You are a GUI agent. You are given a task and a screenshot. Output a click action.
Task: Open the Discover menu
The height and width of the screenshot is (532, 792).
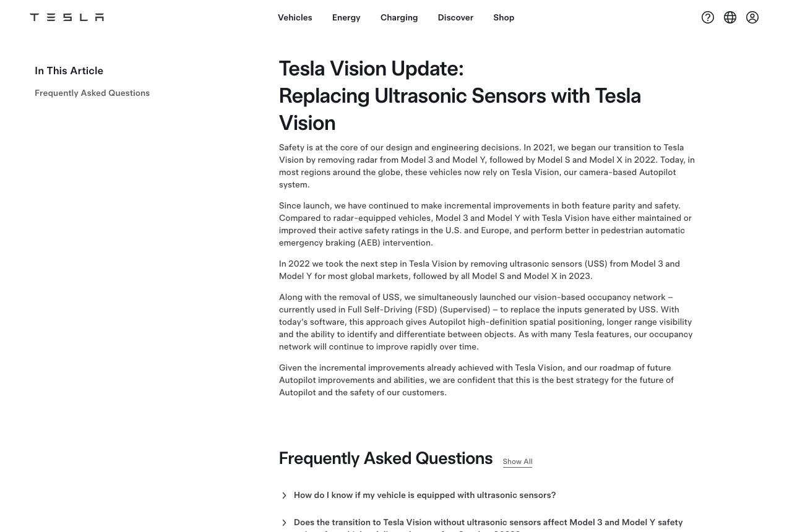click(x=455, y=17)
